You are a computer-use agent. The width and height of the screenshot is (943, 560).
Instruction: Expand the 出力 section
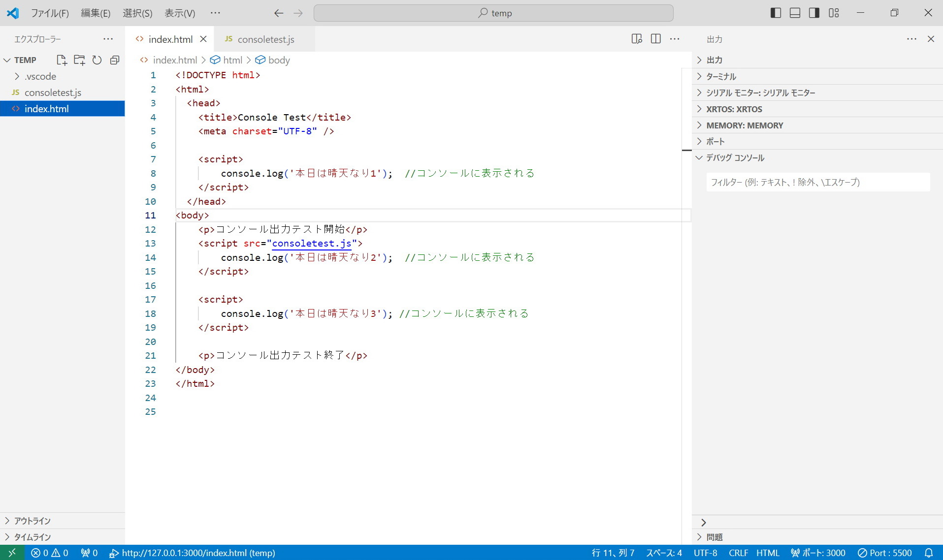pos(817,60)
